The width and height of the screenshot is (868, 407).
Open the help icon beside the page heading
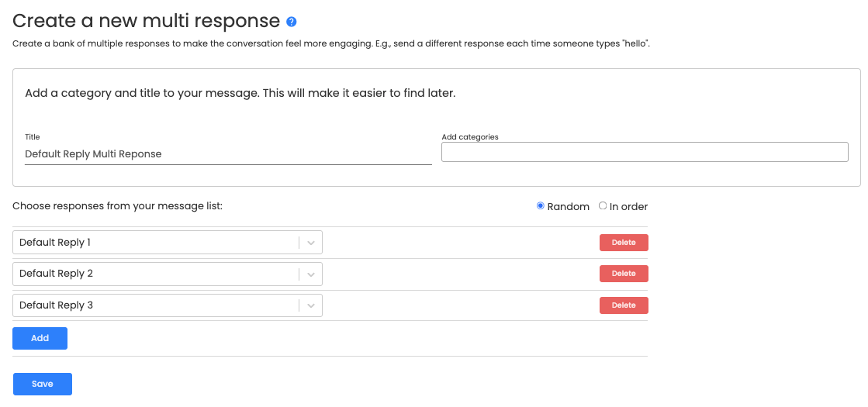click(x=292, y=22)
